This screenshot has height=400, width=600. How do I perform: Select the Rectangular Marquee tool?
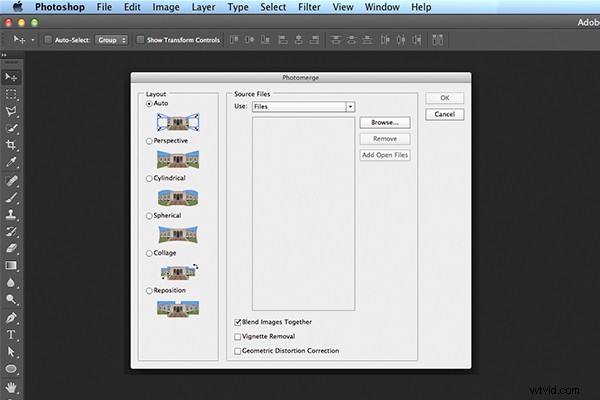11,94
